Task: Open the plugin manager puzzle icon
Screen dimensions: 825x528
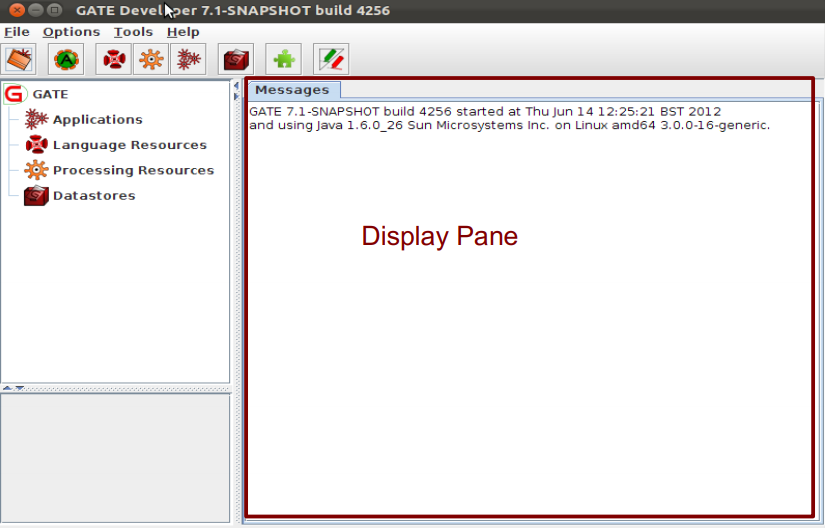Action: click(x=284, y=59)
